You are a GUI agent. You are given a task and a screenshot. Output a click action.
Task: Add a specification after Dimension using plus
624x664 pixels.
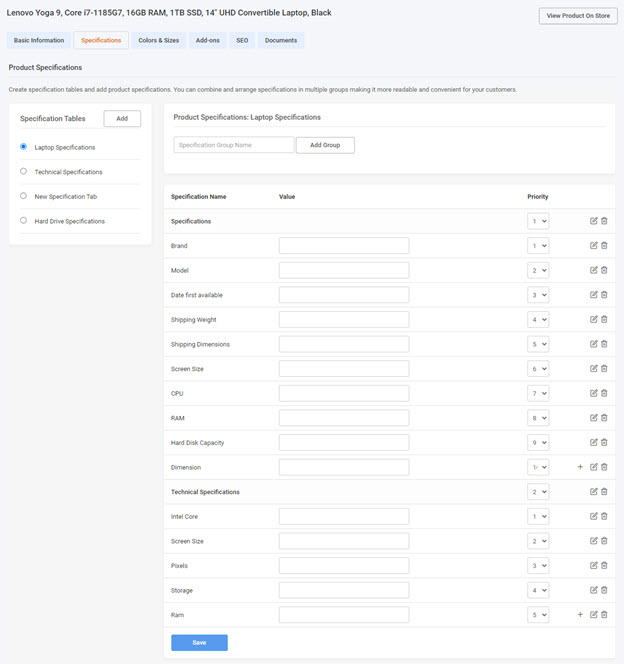coord(580,467)
